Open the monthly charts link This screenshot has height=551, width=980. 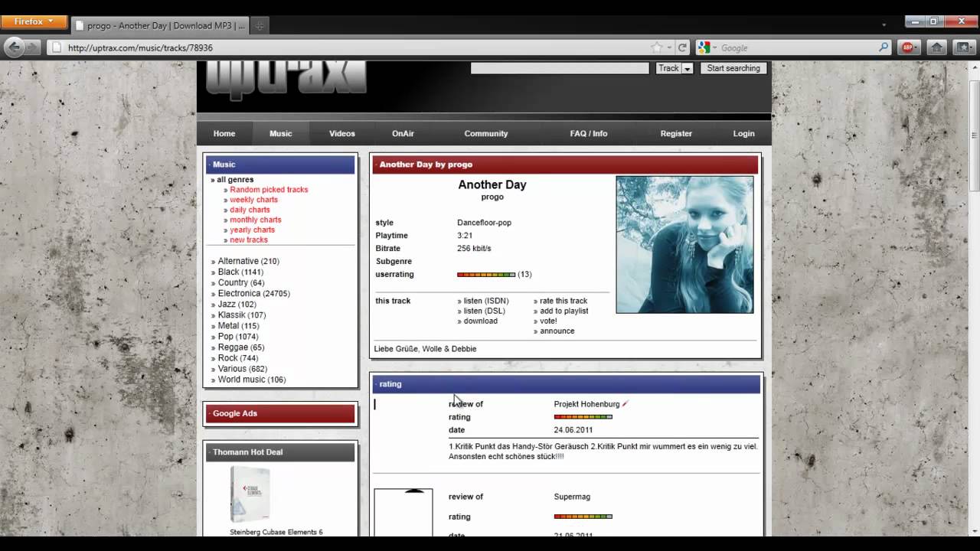[x=255, y=220]
